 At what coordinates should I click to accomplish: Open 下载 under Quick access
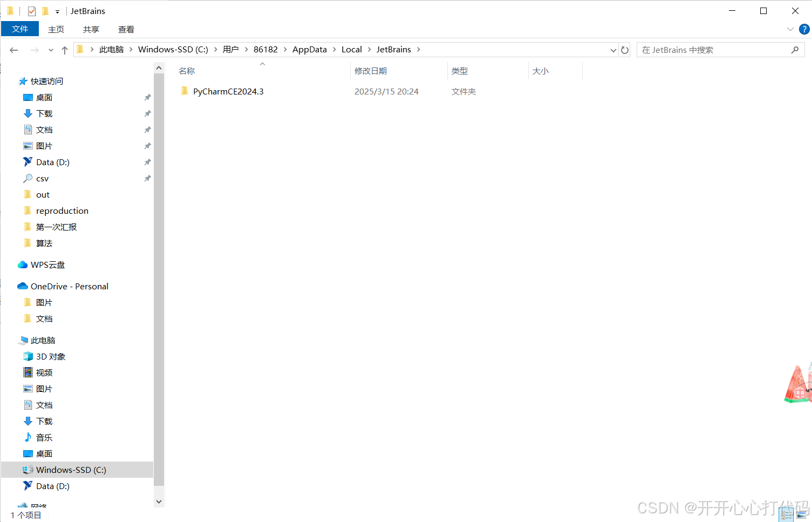point(44,114)
